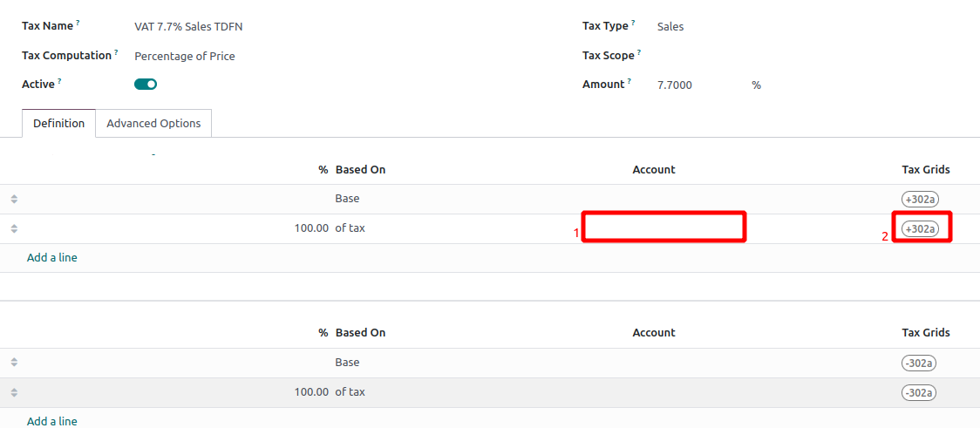This screenshot has height=428, width=980.
Task: Open the Tax Computation dropdown Percentage of Price
Action: pyautogui.click(x=185, y=57)
